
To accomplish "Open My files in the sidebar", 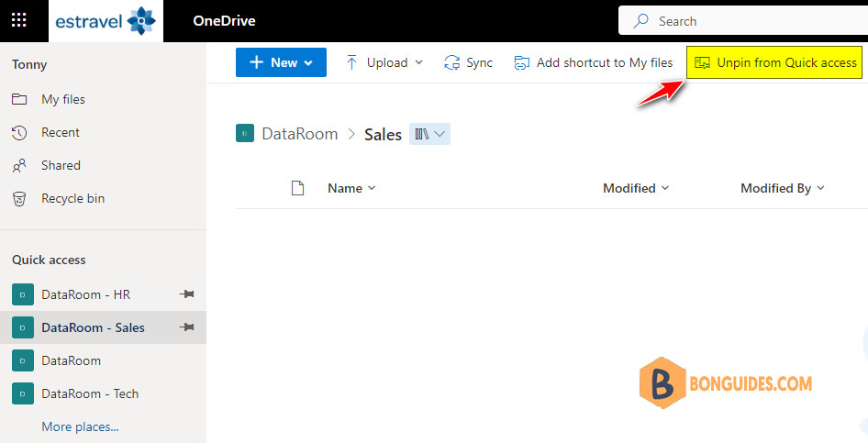I will click(103, 99).
